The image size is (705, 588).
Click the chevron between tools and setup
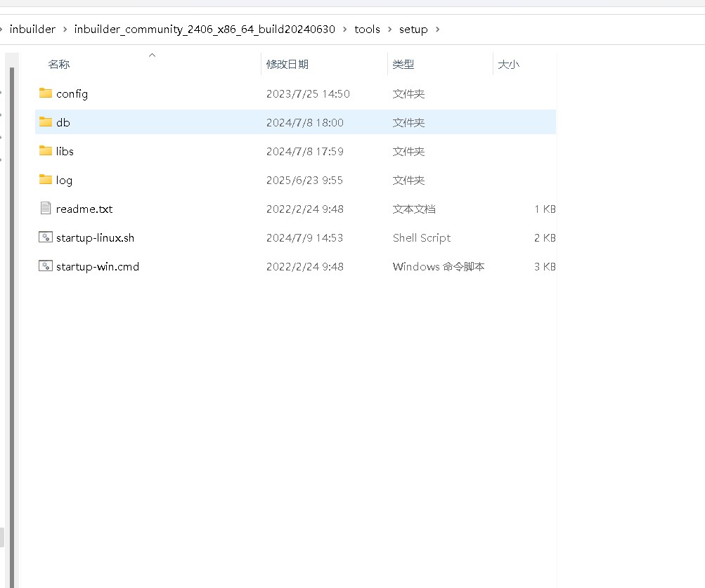click(x=392, y=30)
